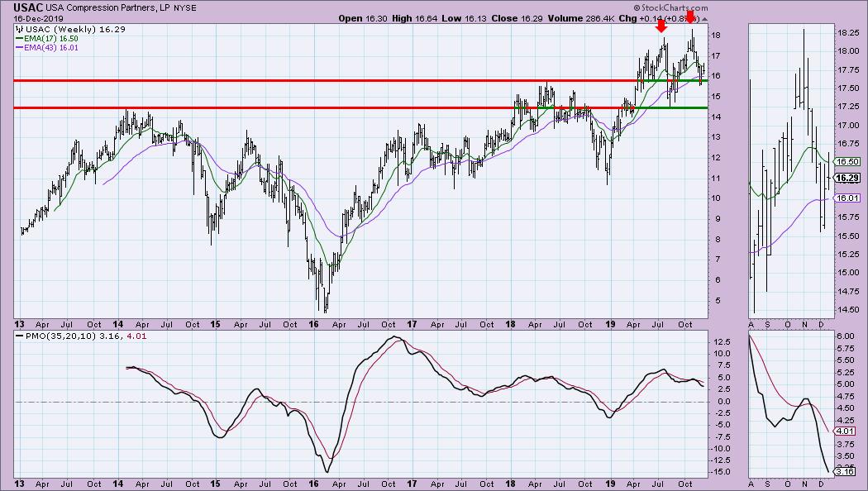Click the green EMA(17) legend line marker

coord(19,39)
